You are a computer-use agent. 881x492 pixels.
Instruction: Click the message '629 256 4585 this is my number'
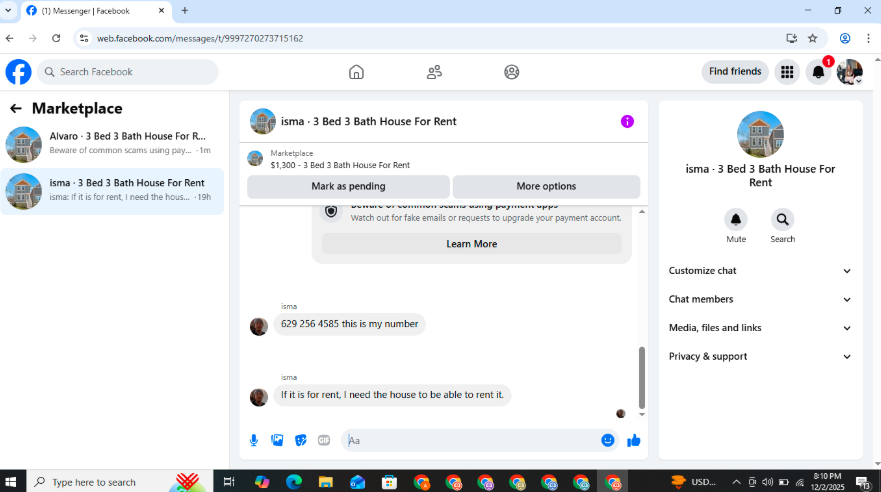349,324
